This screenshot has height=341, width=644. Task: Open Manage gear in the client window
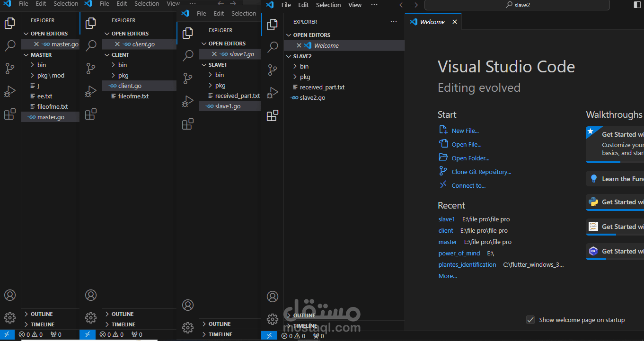click(91, 317)
